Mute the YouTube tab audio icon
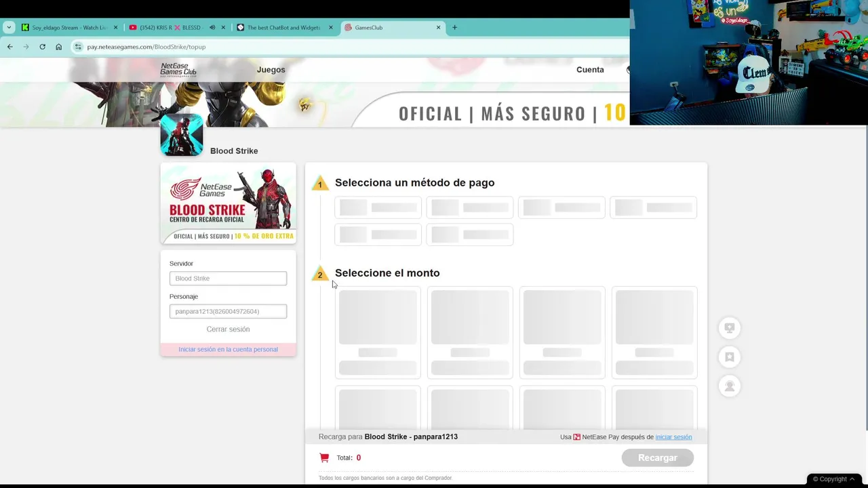Image resolution: width=868 pixels, height=488 pixels. point(212,28)
